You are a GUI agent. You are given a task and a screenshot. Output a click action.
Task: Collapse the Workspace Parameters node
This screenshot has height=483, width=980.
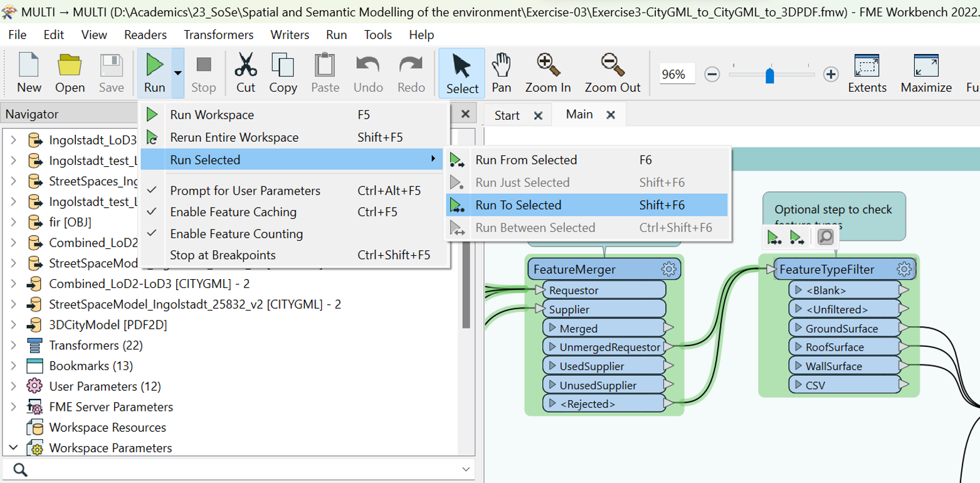(x=13, y=448)
